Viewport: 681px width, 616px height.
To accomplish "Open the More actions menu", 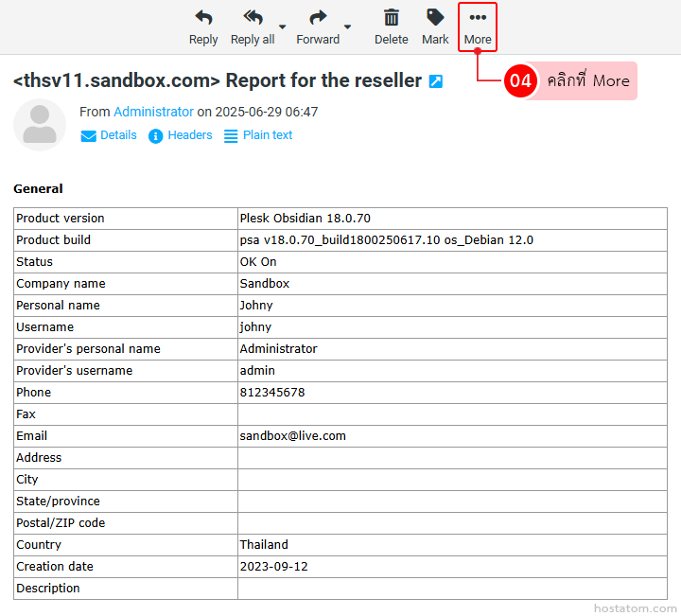I will (x=478, y=26).
